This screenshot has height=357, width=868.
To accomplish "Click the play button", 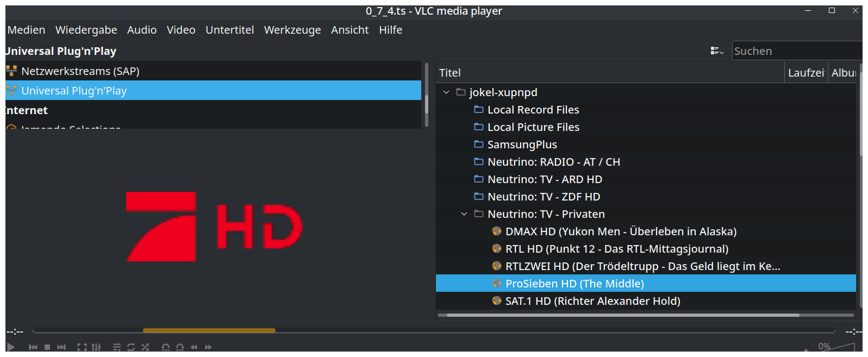I will (x=11, y=347).
